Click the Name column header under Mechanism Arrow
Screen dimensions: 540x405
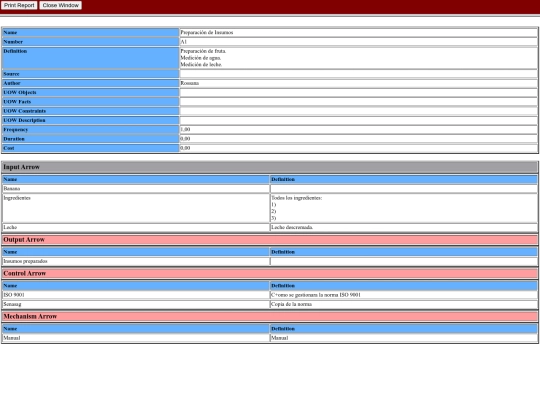click(x=136, y=329)
